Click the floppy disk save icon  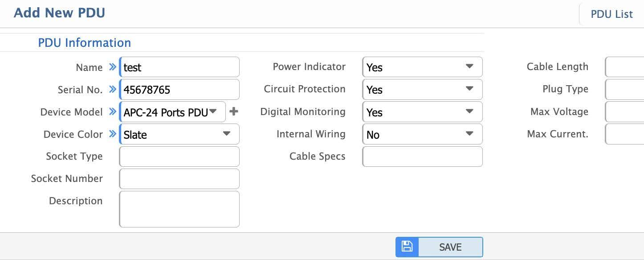pyautogui.click(x=407, y=247)
